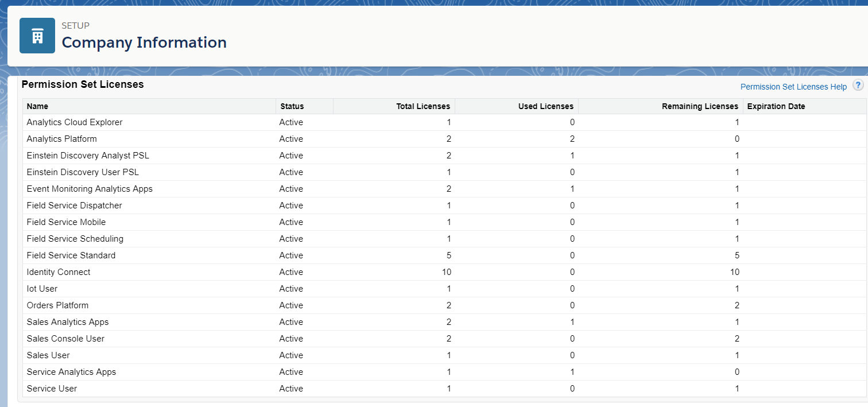Open the help question mark icon
The image size is (868, 407).
(x=858, y=86)
